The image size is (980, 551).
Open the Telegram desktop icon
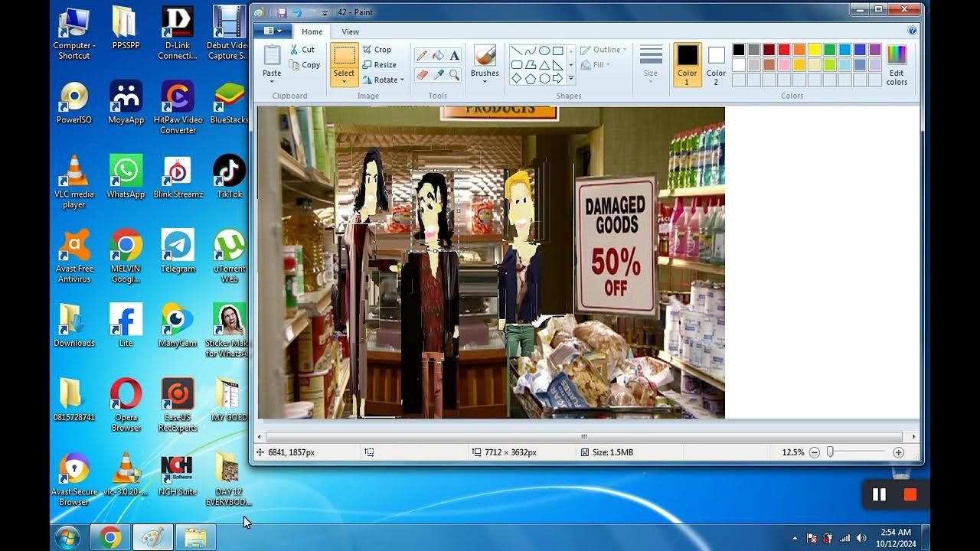pyautogui.click(x=178, y=251)
